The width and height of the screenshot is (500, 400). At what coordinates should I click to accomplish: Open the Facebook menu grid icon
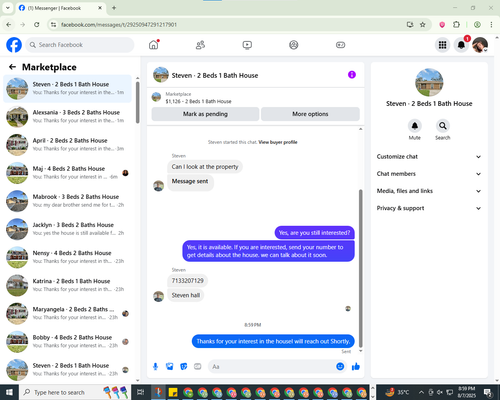[442, 45]
